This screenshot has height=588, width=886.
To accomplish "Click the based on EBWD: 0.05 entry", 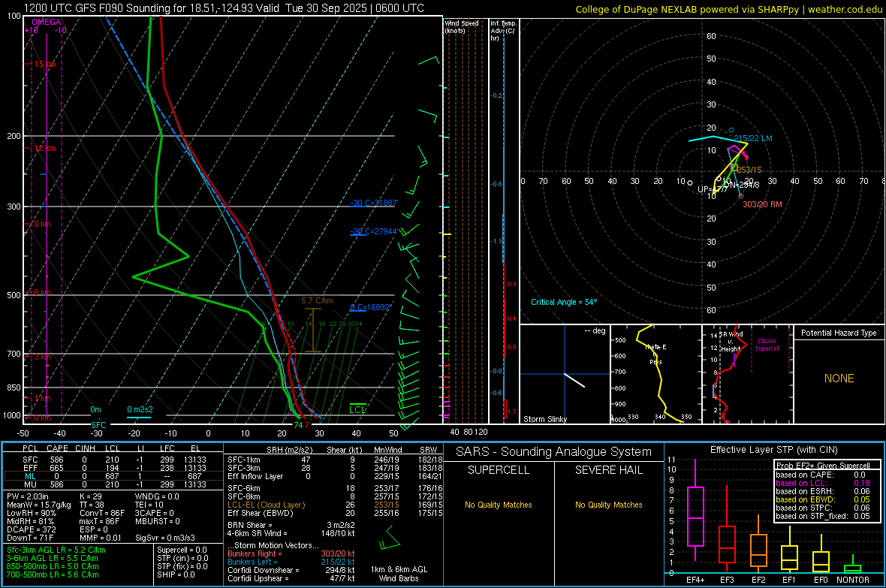I will [x=823, y=499].
